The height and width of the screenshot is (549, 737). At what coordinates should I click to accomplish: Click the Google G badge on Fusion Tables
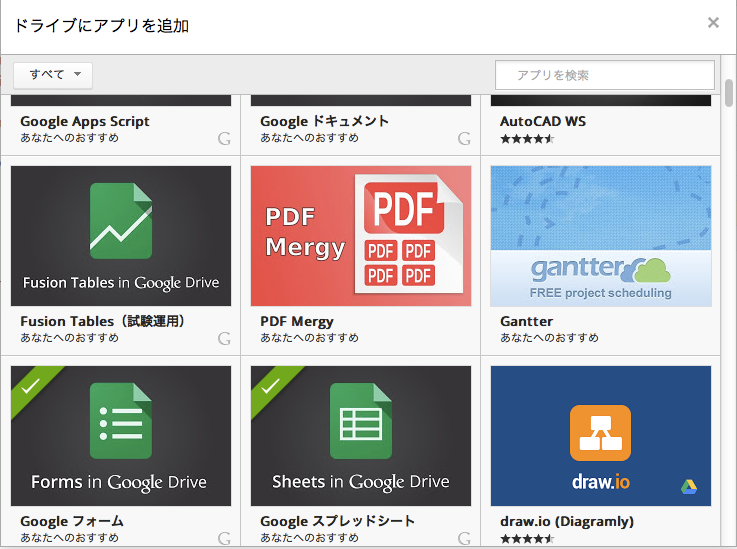224,338
